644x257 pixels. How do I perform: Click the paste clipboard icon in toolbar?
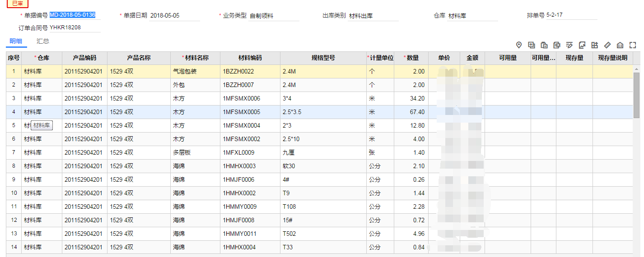pos(544,45)
